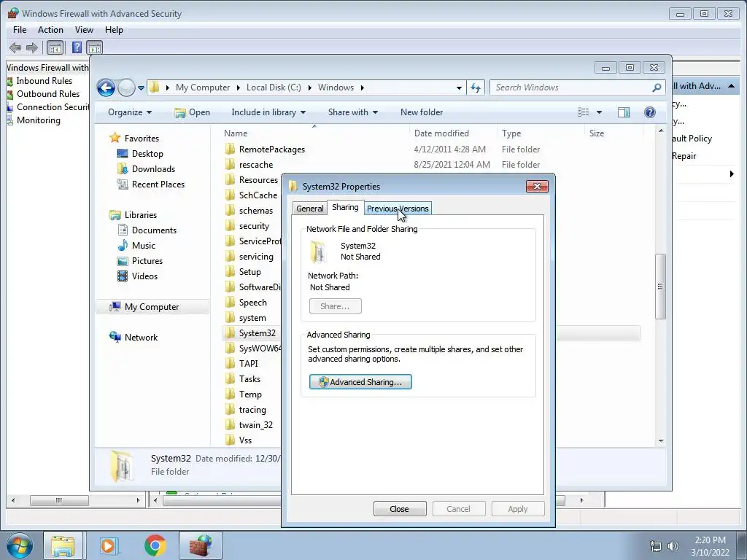The width and height of the screenshot is (747, 560).
Task: Click the refresh icon next to the address bar
Action: [x=476, y=87]
